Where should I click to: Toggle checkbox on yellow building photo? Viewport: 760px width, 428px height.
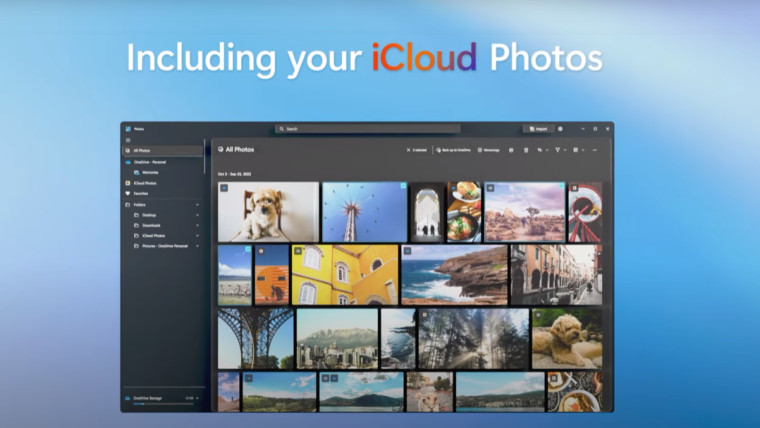coord(297,251)
